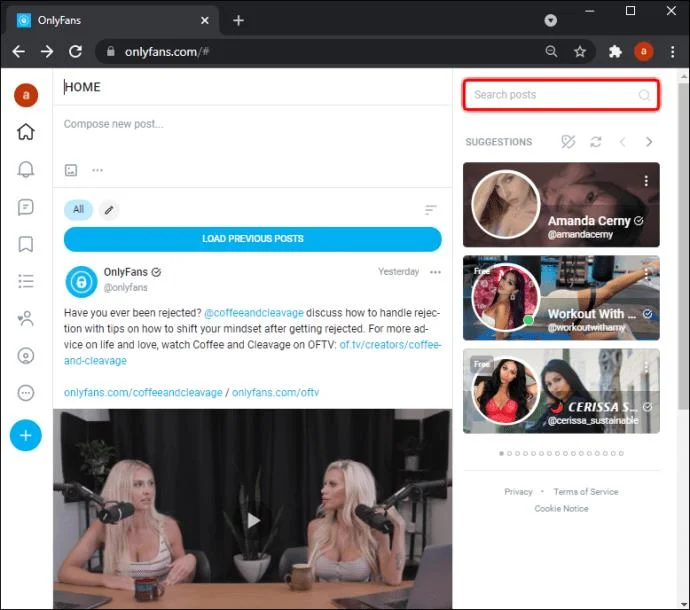Click LOAD PREVIOUS POSTS button
This screenshot has width=690, height=610.
point(253,239)
